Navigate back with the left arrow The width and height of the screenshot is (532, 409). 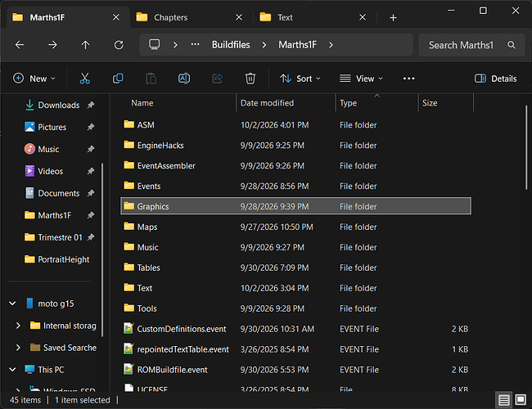coord(20,45)
